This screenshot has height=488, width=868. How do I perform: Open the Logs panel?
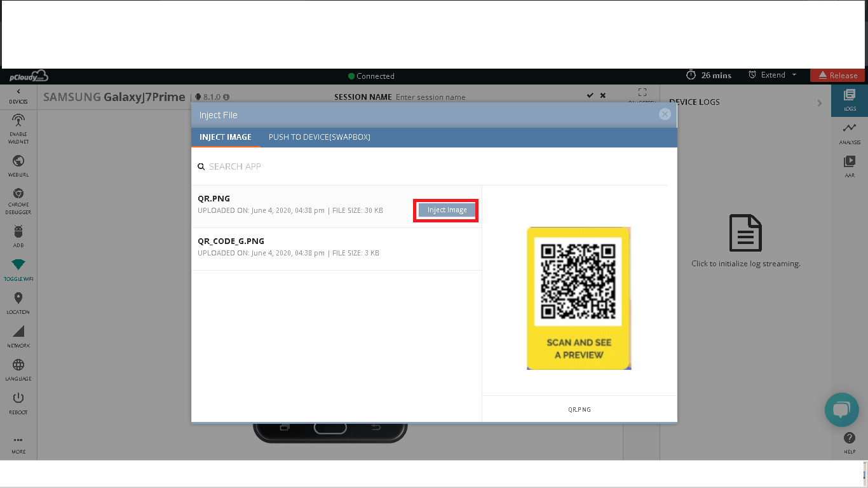point(850,100)
